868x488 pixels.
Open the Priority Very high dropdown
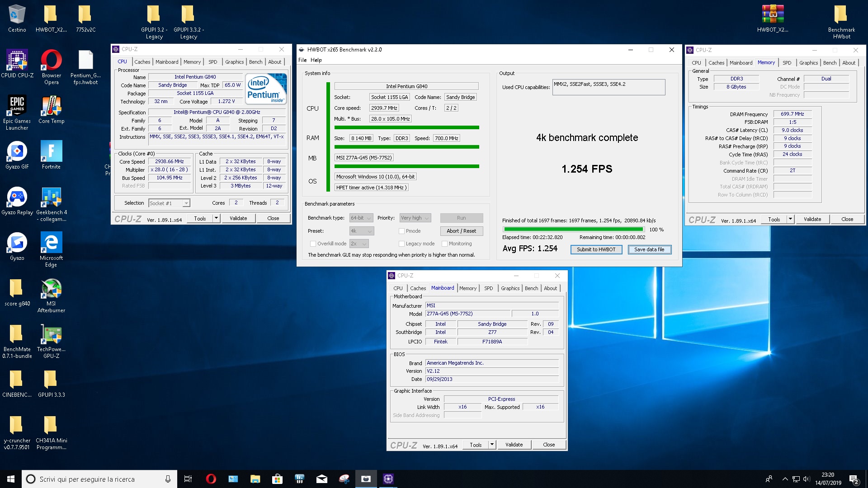[x=415, y=218]
